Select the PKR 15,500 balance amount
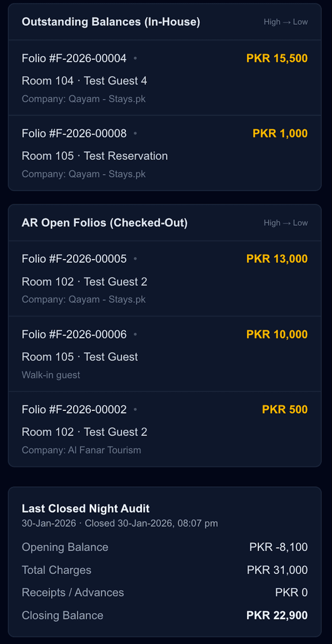332x644 pixels. point(276,59)
